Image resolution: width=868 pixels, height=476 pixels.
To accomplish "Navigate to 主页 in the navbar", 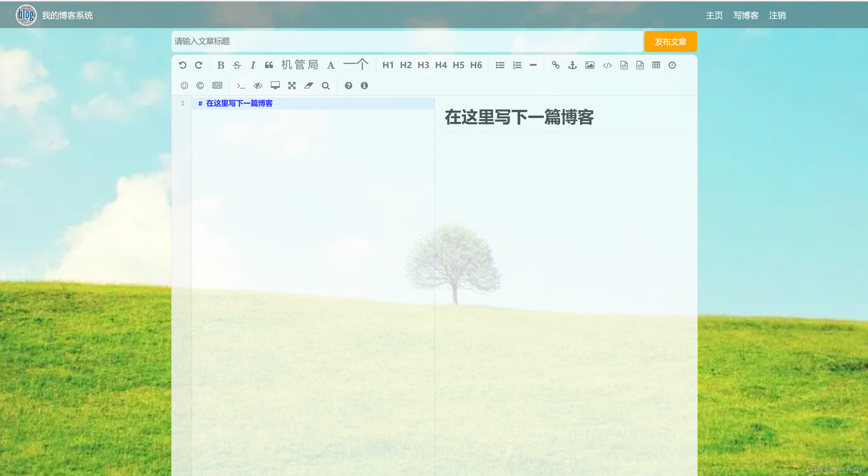I will (x=714, y=15).
